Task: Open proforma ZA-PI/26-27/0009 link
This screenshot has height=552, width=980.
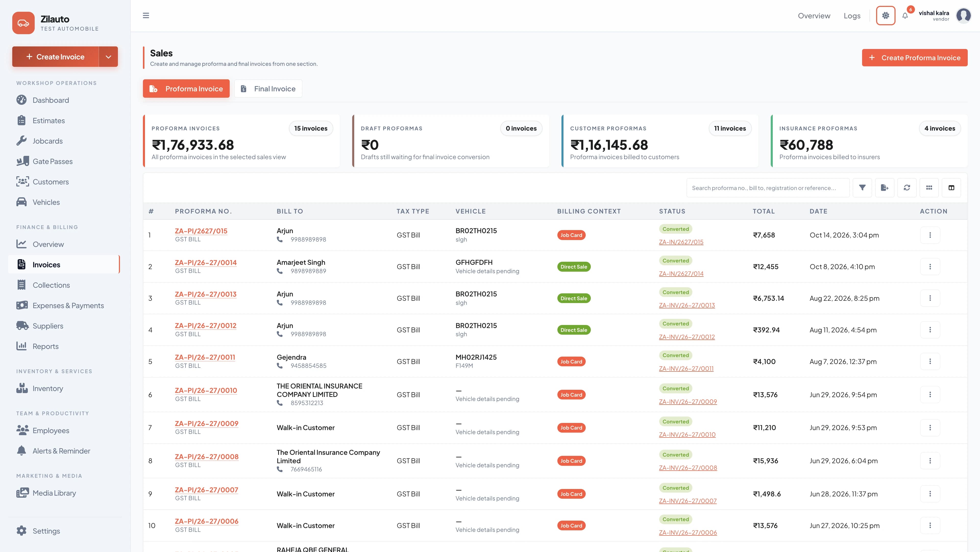Action: [x=206, y=423]
